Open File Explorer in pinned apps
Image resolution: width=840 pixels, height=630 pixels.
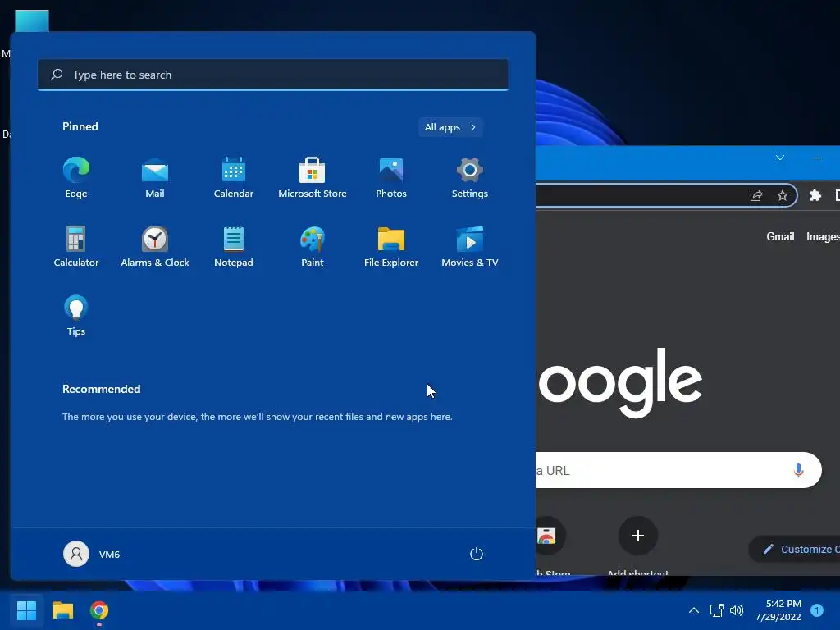click(391, 246)
